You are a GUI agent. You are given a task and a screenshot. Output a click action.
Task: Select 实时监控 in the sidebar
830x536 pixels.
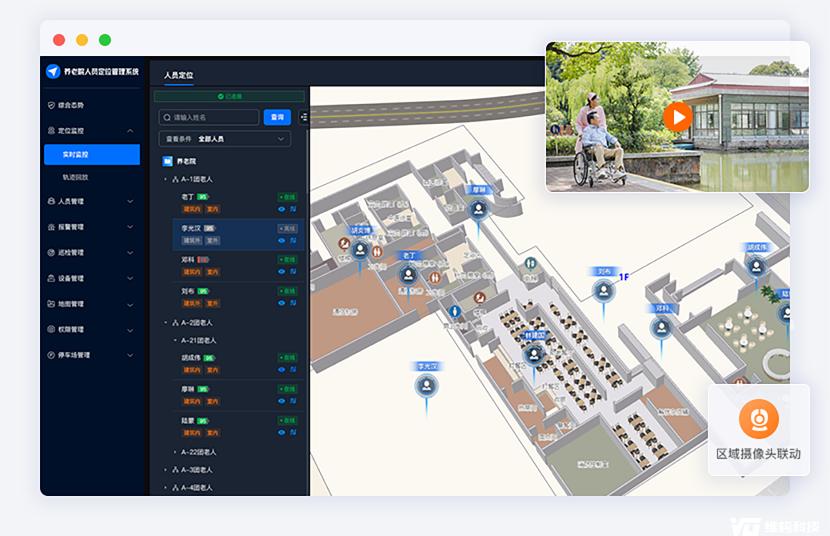click(92, 155)
